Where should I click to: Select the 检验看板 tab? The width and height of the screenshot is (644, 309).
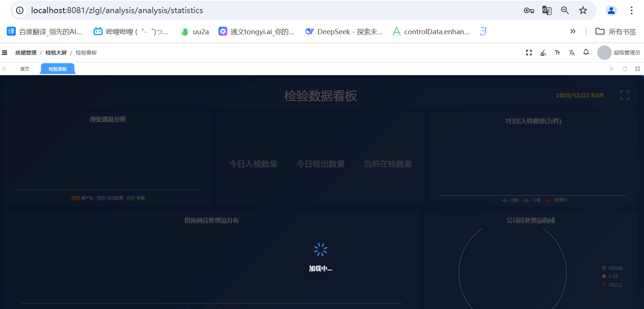click(58, 69)
